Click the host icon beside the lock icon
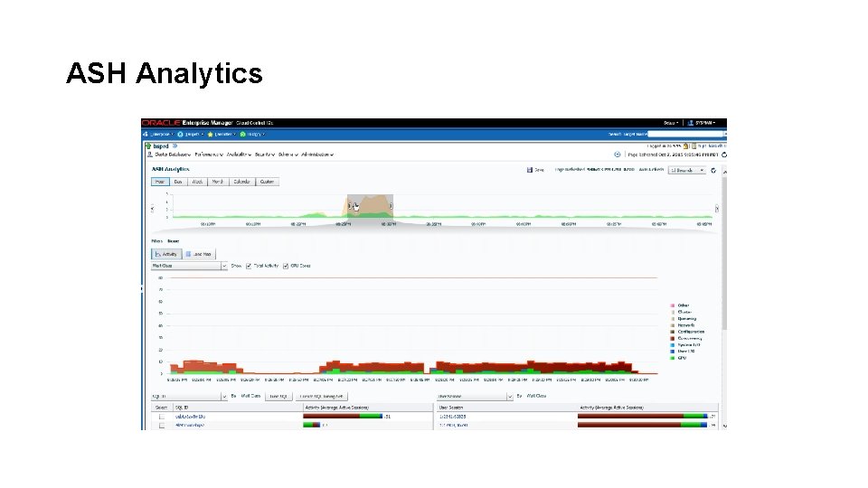The image size is (868, 488). tap(693, 146)
